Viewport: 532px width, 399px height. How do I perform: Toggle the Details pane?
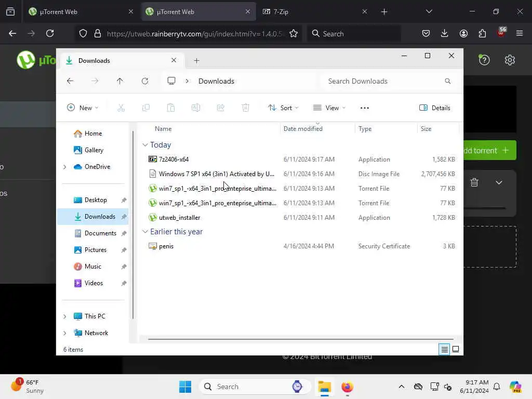tap(435, 108)
